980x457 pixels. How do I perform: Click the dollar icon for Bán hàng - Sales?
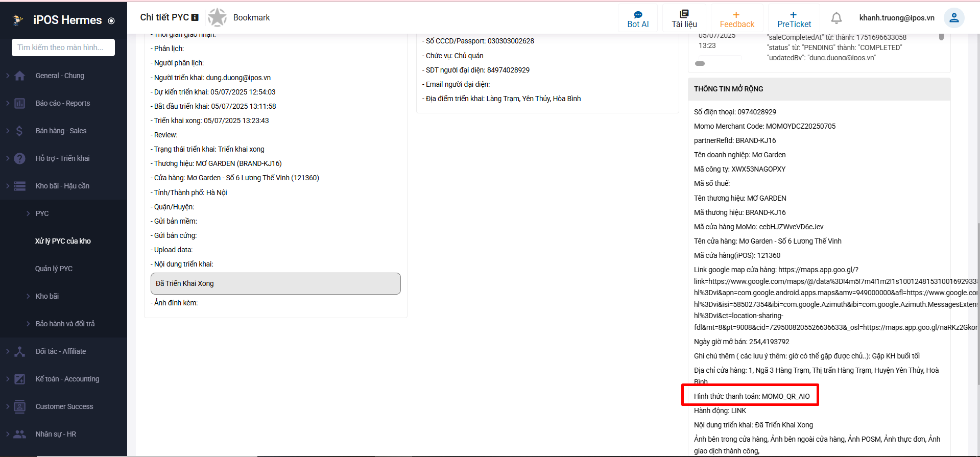coord(20,131)
